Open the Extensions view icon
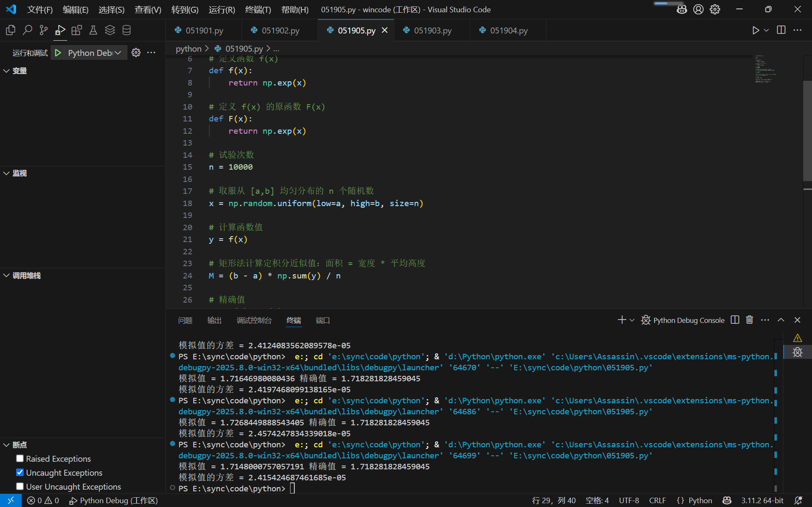This screenshot has width=812, height=507. [x=77, y=30]
